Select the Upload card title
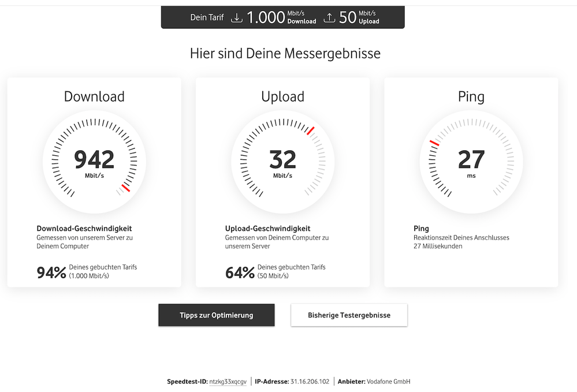Screen dimensions: 577x392 [x=282, y=97]
